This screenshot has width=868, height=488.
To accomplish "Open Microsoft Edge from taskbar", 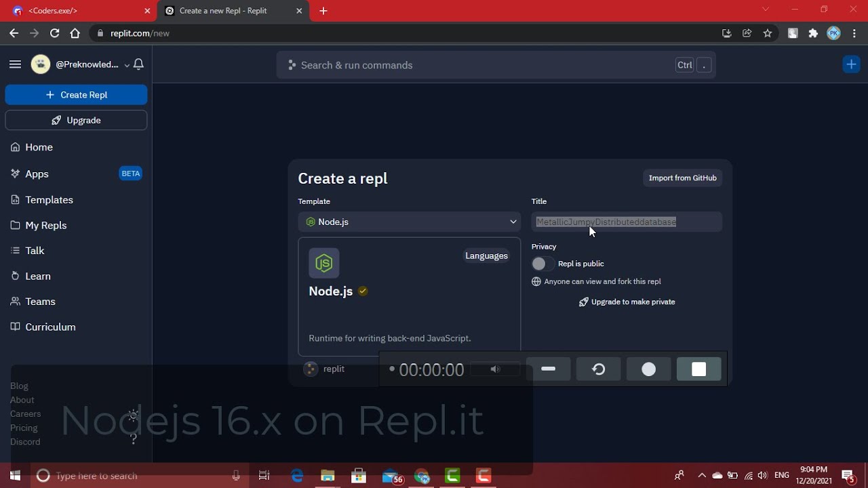I will [297, 476].
